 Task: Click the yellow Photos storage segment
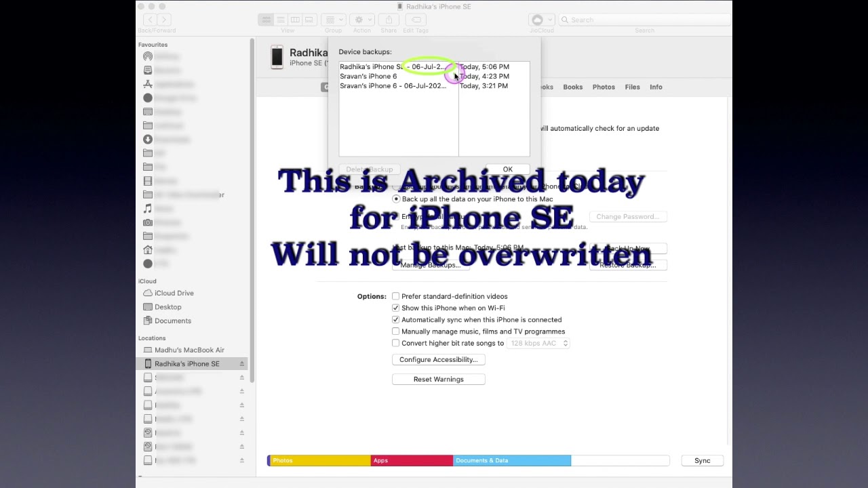point(320,461)
